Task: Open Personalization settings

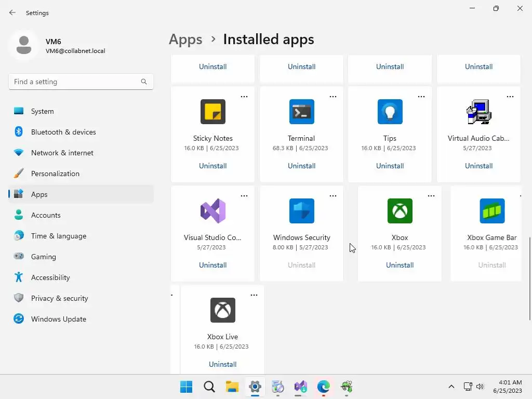Action: pyautogui.click(x=81, y=174)
